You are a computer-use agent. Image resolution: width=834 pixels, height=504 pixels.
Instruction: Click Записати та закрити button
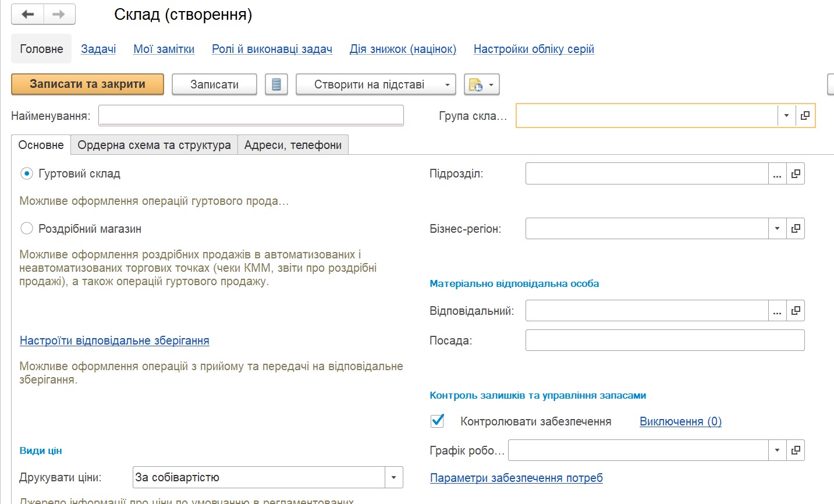[87, 84]
